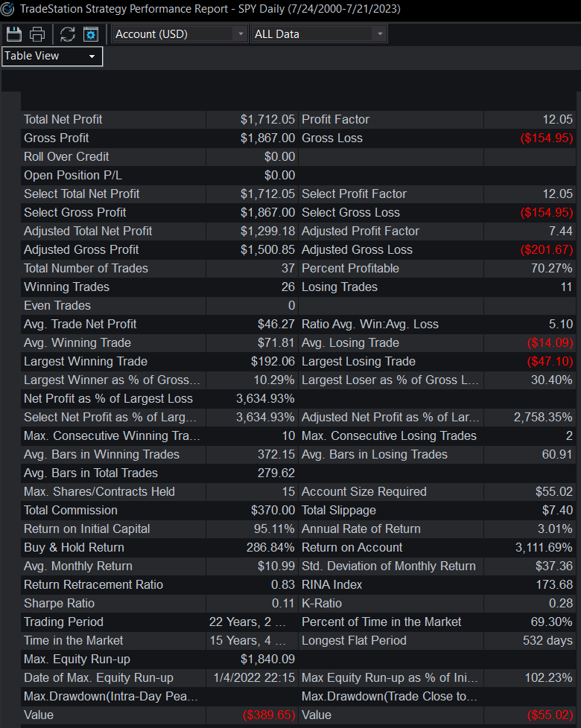Click Largest Winning Trade value $192.06

tap(273, 361)
